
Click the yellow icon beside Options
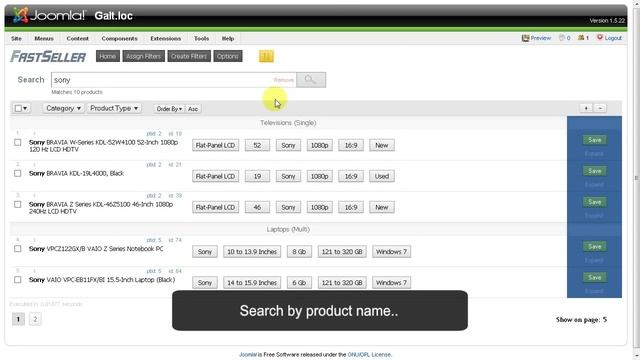(x=266, y=56)
